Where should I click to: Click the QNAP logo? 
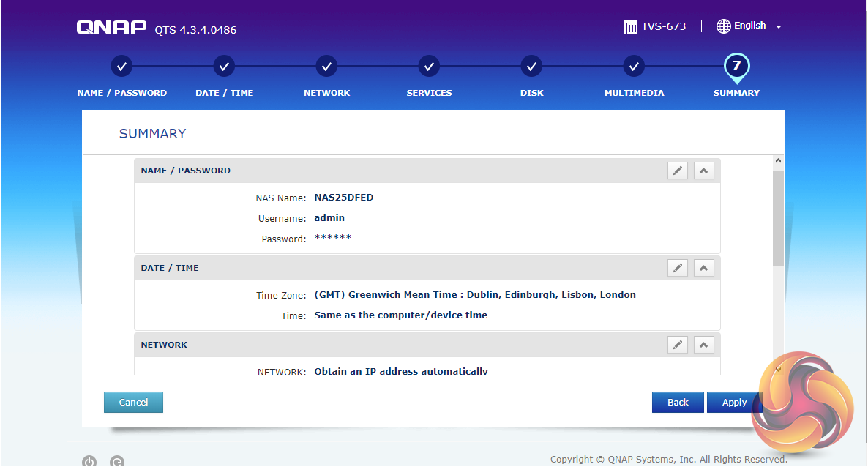tap(112, 27)
